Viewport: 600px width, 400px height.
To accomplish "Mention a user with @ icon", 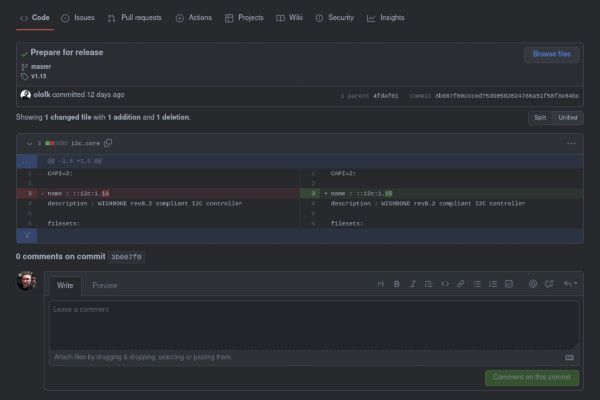I will [x=533, y=284].
